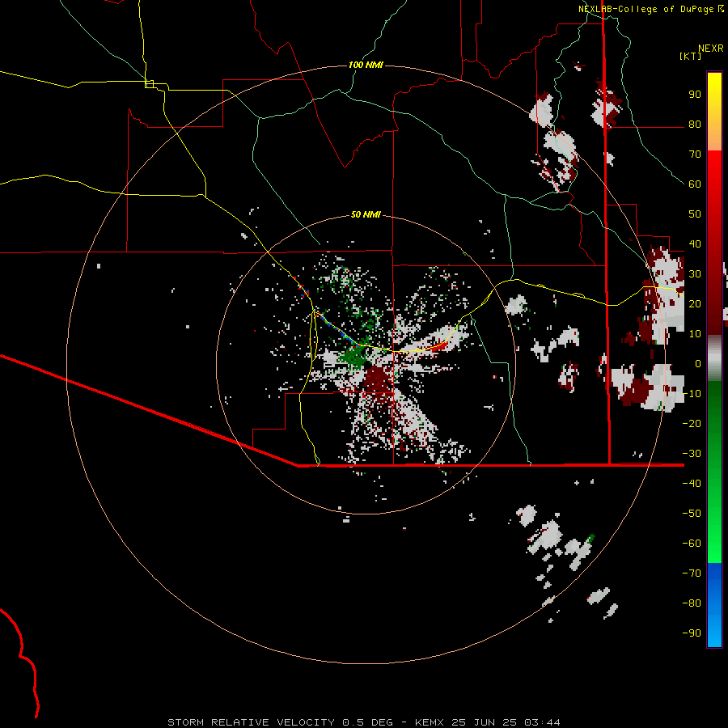
Task: Pick the blue segment of the color bar
Action: [714, 605]
